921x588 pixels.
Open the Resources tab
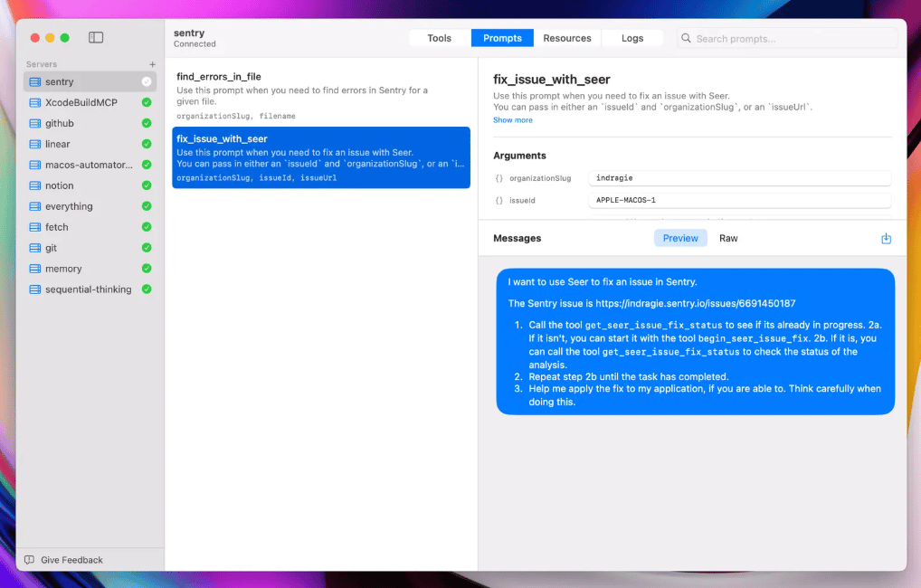(x=567, y=38)
